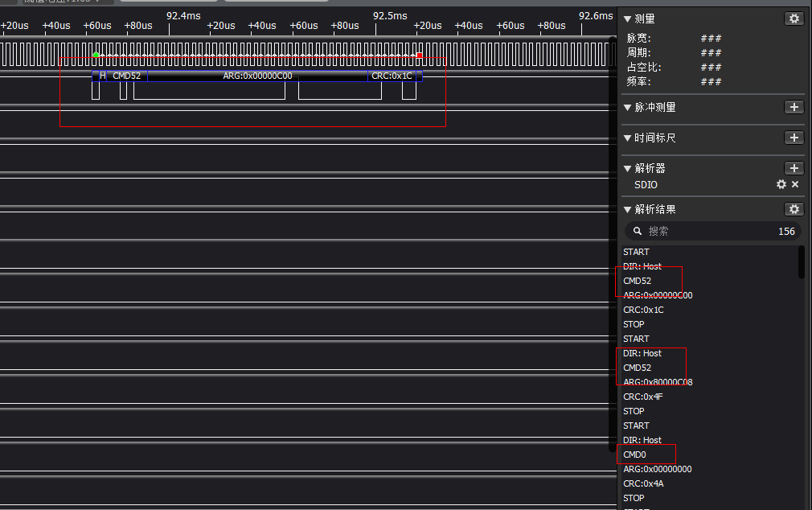Collapse the 解析结果 section
The width and height of the screenshot is (812, 510).
pyautogui.click(x=628, y=209)
